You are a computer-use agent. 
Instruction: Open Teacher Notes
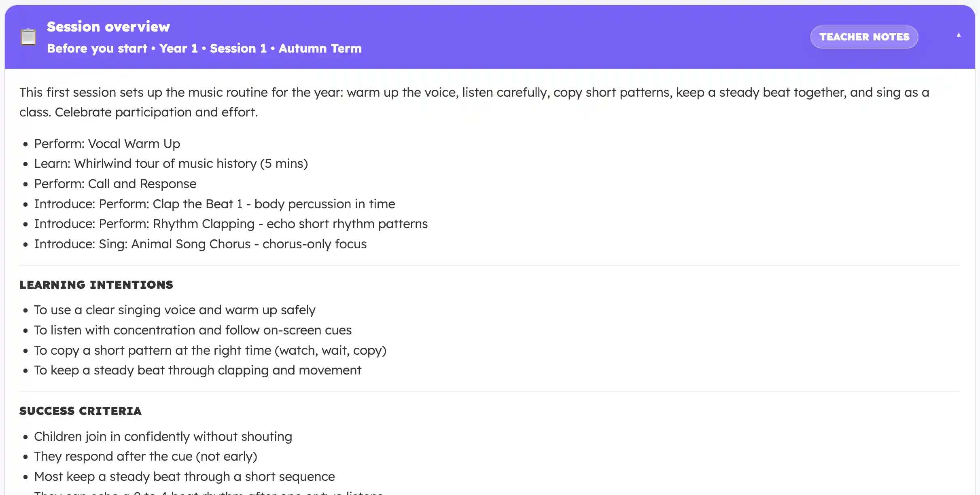pyautogui.click(x=864, y=36)
